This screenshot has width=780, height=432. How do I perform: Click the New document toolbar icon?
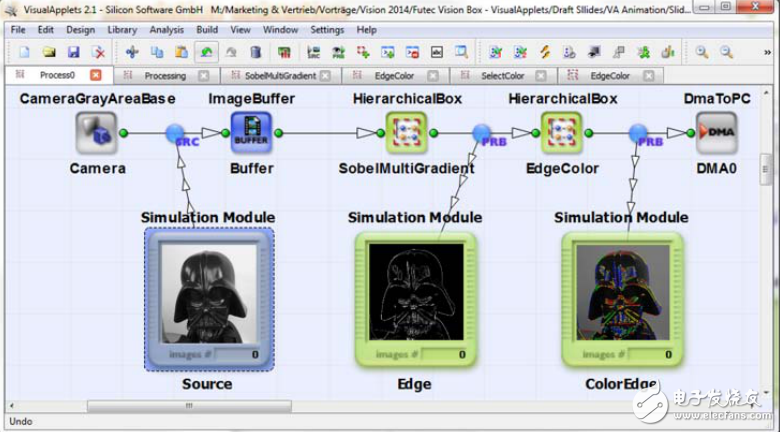[21, 52]
